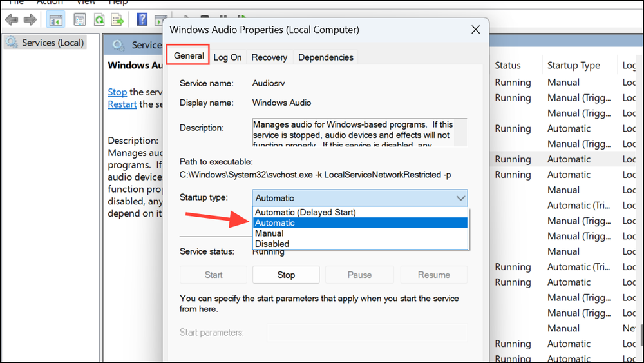This screenshot has height=363, width=644.
Task: Open the Recovery tab
Action: tap(269, 57)
